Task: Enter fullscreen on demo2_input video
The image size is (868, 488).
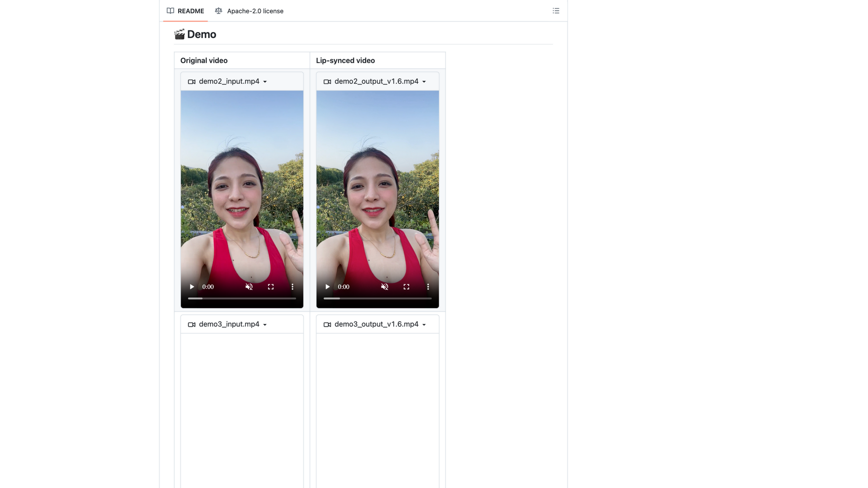Action: pyautogui.click(x=271, y=287)
